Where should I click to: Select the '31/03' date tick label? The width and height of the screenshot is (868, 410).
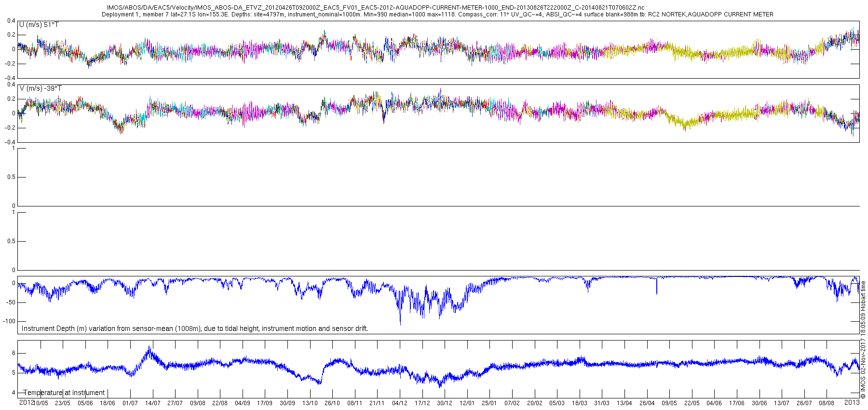point(602,403)
